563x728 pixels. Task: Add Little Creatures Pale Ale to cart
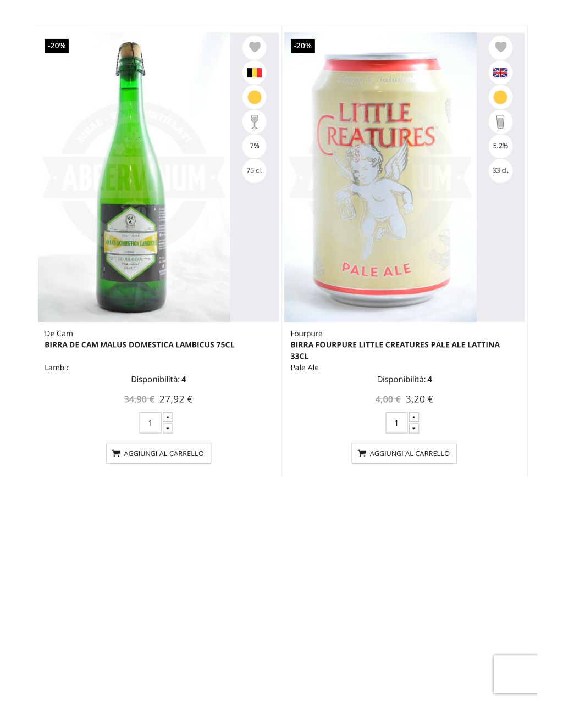tap(404, 453)
